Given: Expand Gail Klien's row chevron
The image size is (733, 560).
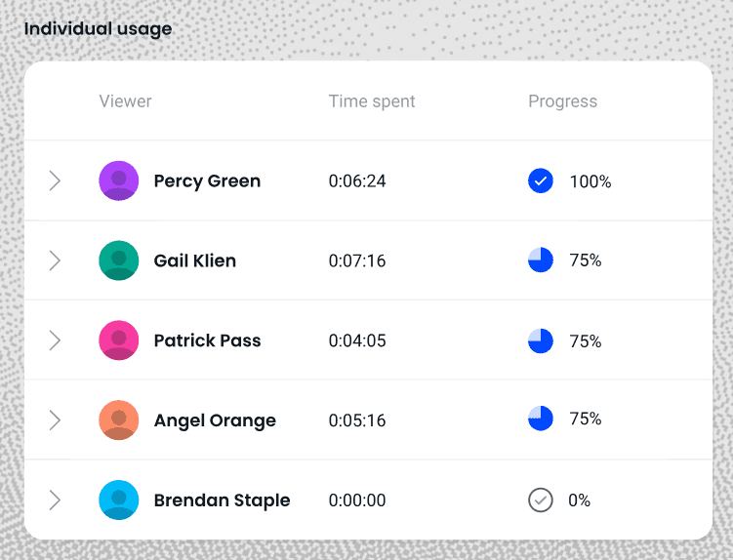Looking at the screenshot, I should (55, 260).
